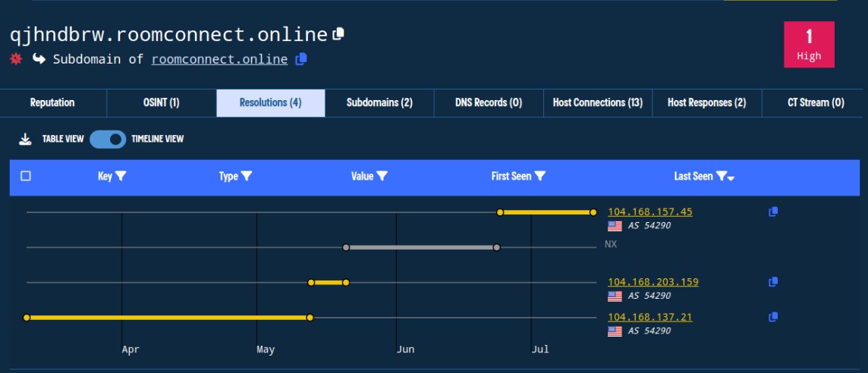This screenshot has width=868, height=373.
Task: Click end marker of 104.168.137.21 bar
Action: (310, 318)
